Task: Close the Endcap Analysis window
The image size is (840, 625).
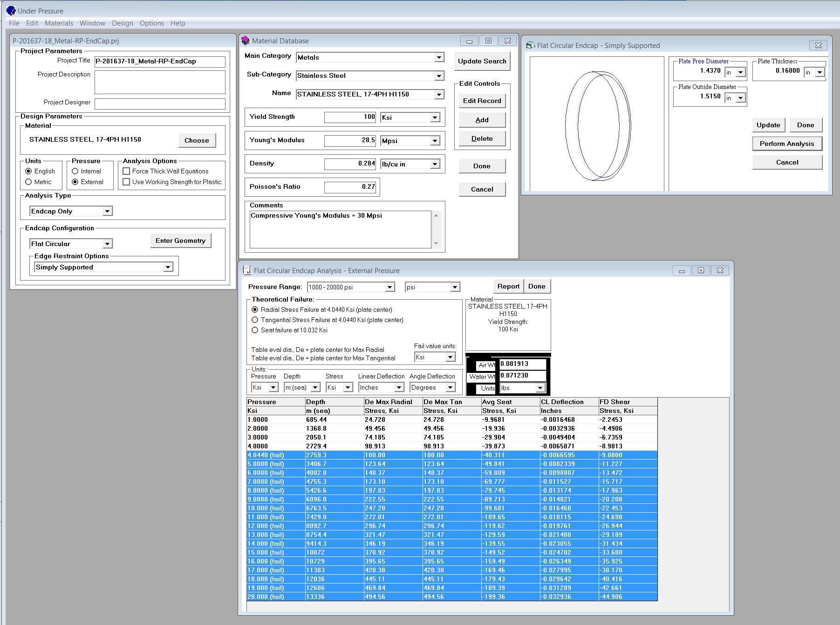Action: pyautogui.click(x=720, y=270)
